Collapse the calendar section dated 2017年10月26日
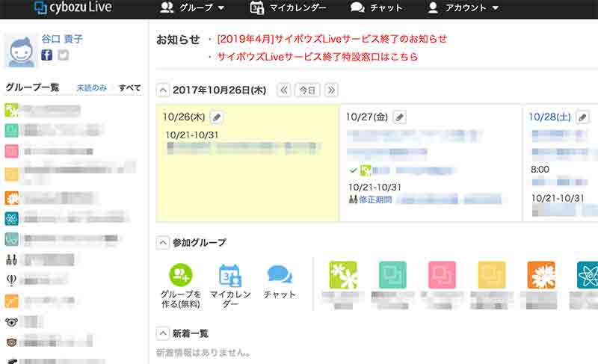This screenshot has width=598, height=364. 162,90
